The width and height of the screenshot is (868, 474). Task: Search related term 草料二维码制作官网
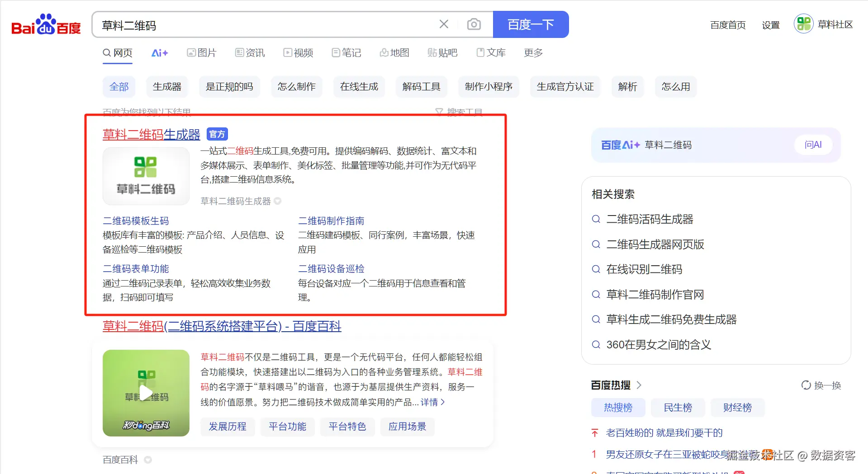[x=655, y=295]
